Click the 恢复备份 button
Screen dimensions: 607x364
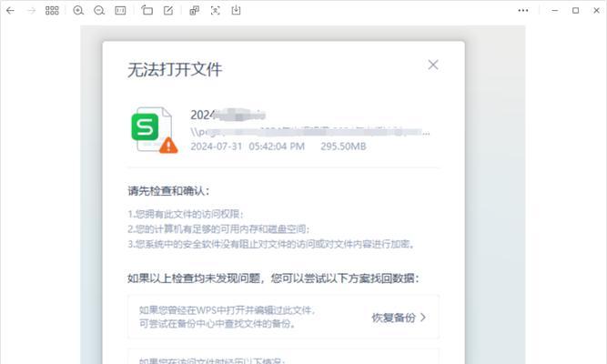point(399,318)
